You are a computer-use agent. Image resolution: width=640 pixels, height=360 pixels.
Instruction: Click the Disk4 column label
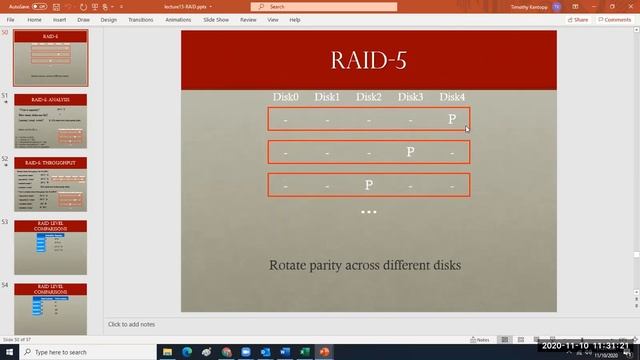(452, 97)
